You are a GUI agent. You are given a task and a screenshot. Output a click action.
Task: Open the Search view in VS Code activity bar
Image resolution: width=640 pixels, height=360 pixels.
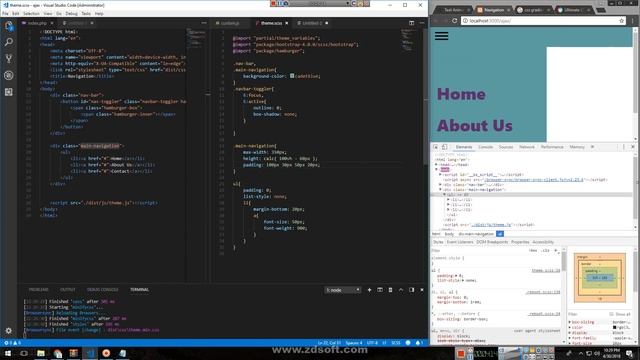click(x=9, y=42)
